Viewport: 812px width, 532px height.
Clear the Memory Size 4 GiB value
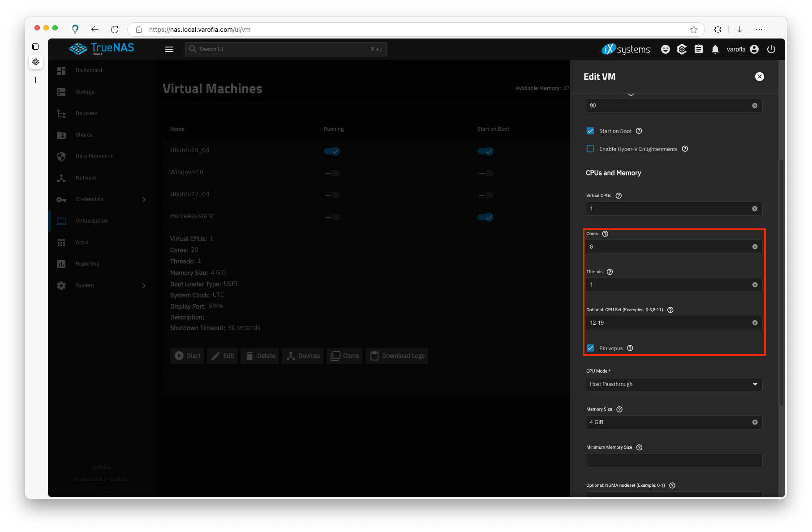(755, 422)
